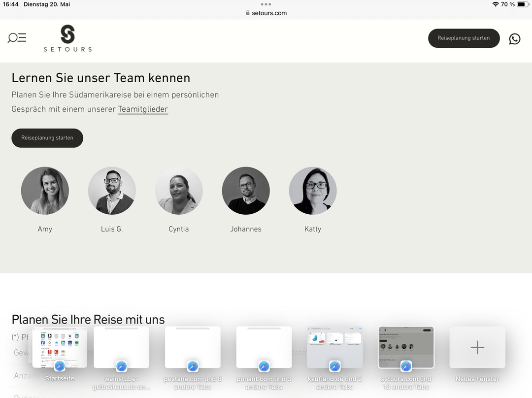This screenshot has height=398, width=532.
Task: Open the weinstube-gelbeshaus.de window
Action: click(121, 347)
